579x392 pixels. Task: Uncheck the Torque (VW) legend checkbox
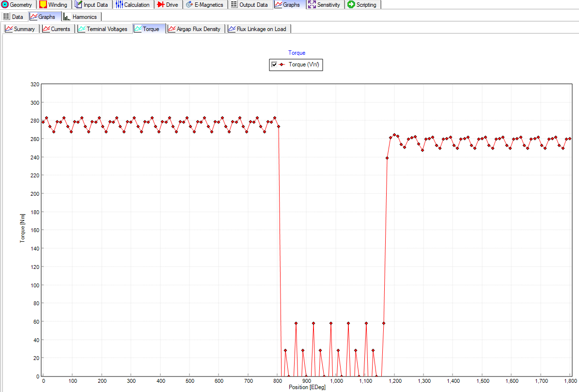coord(274,64)
